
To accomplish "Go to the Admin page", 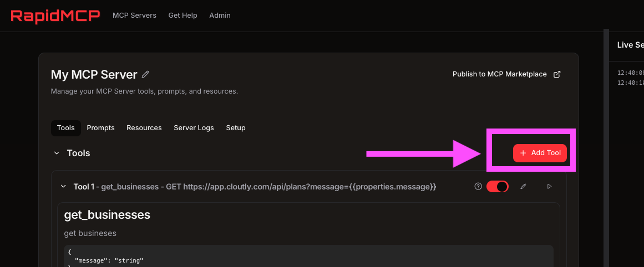I will [x=220, y=16].
